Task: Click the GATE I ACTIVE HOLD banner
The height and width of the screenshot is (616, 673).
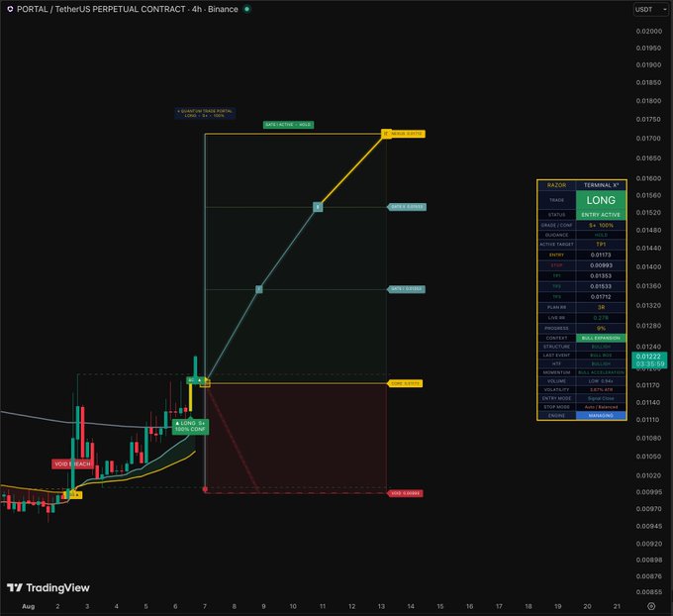Action: tap(288, 125)
